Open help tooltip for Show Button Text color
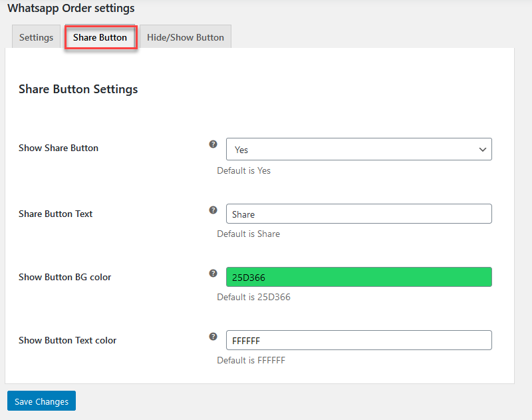This screenshot has width=532, height=420. [213, 337]
